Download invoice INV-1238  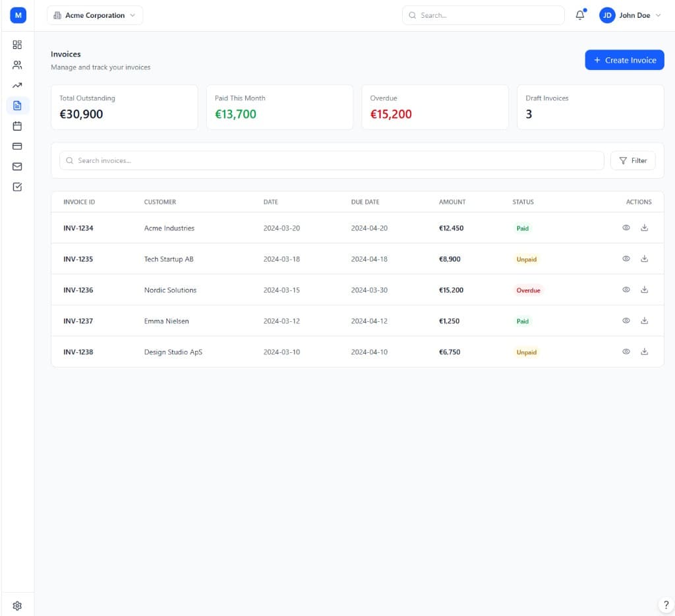pyautogui.click(x=644, y=352)
